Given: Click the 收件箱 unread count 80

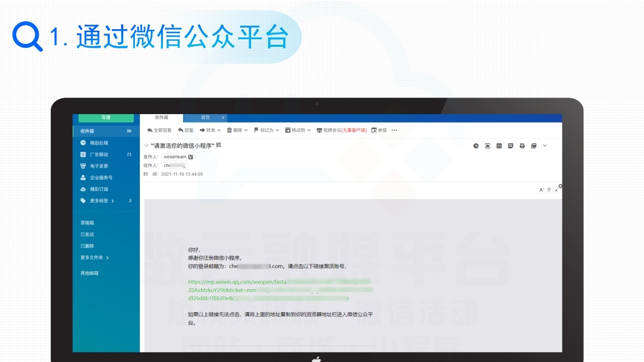Looking at the screenshot, I should click(x=129, y=131).
